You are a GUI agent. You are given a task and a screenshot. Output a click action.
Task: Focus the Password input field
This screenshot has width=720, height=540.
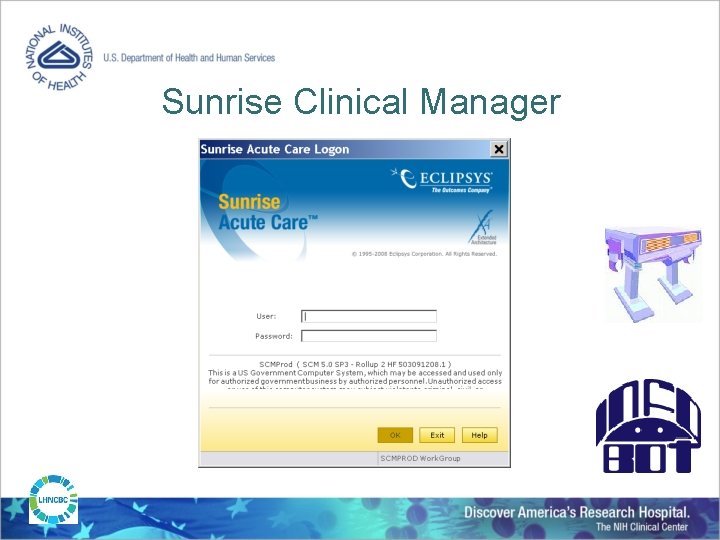coord(369,336)
